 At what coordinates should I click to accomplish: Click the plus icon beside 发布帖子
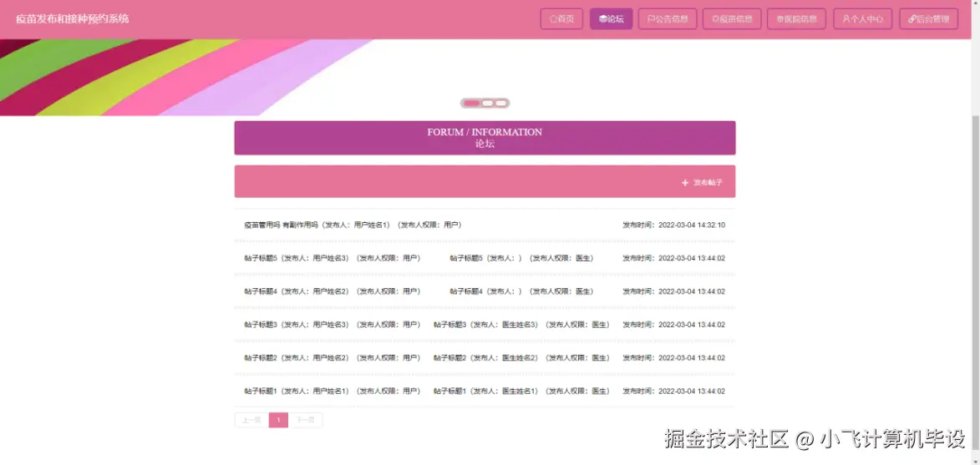pos(685,183)
